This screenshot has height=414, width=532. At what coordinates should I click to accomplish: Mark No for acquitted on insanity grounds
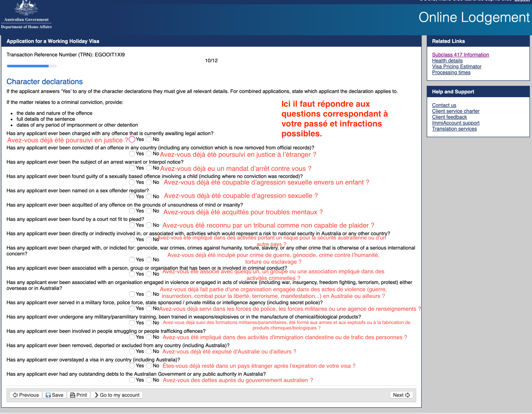coord(149,211)
